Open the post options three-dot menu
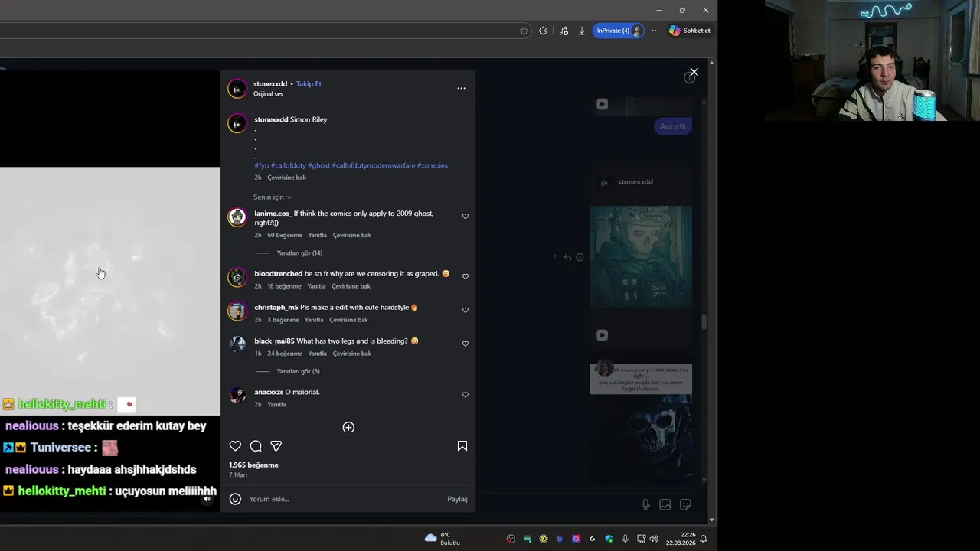Screen dimensions: 980x551 pyautogui.click(x=461, y=88)
